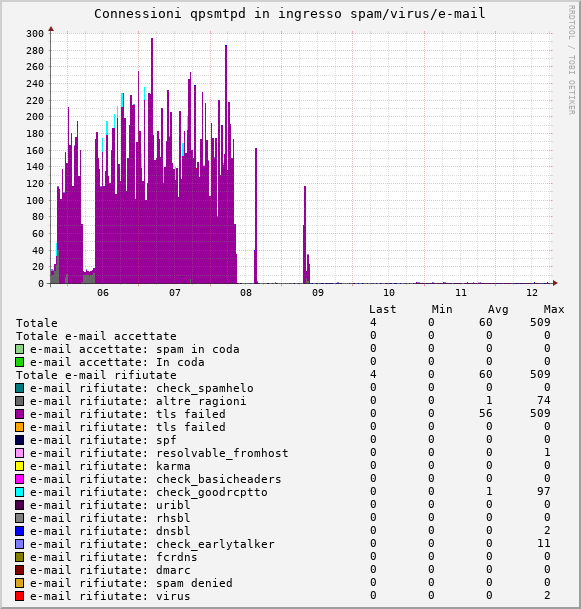This screenshot has height=609, width=581.
Task: Select the 'Totale e-mail rifiutate' label
Action: tap(96, 375)
